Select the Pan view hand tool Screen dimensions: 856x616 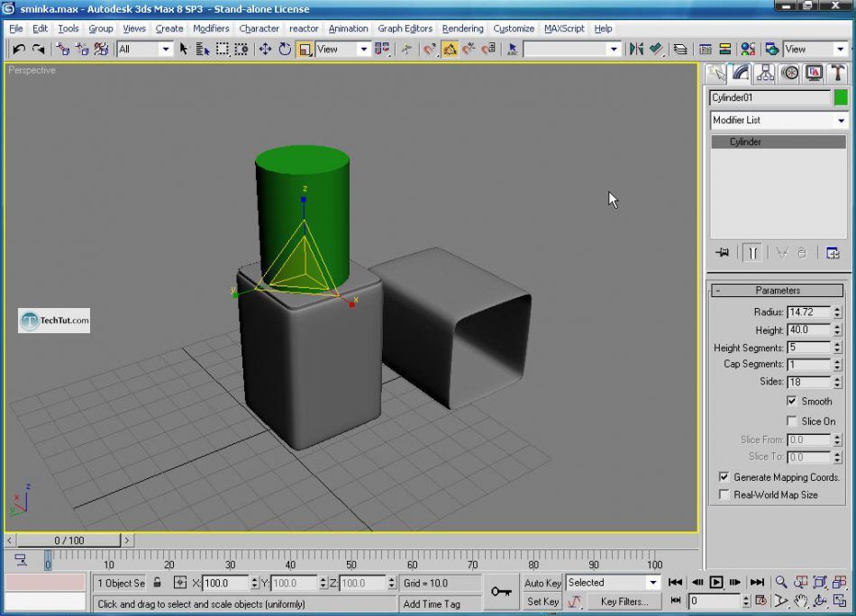pos(800,601)
